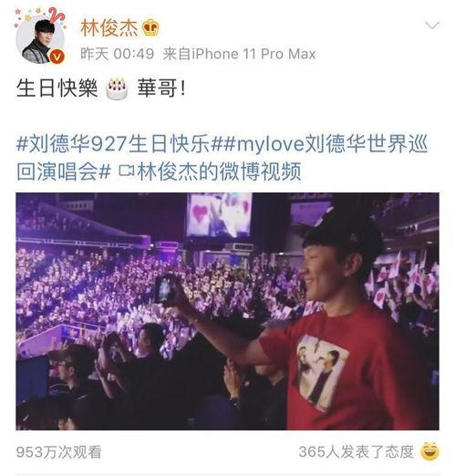
Task: Tap the text 華哥! in the post
Action: coord(161,88)
